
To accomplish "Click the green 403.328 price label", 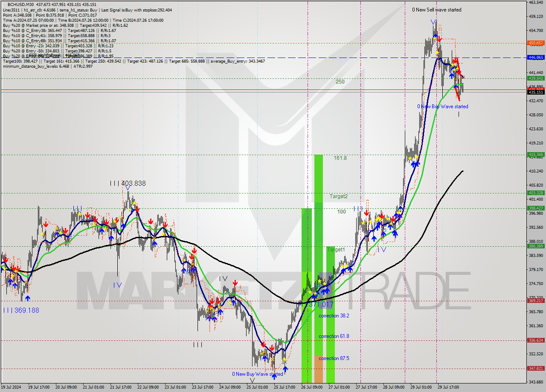I will click(x=535, y=193).
